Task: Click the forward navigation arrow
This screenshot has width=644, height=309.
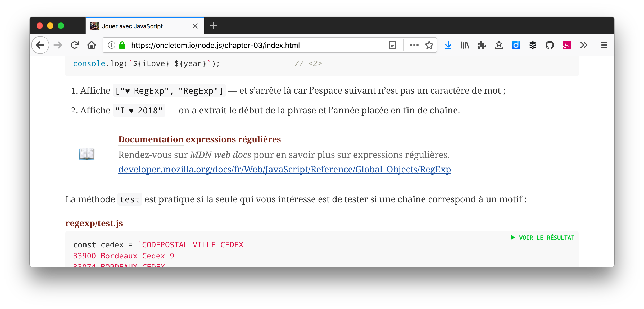Action: click(x=58, y=45)
